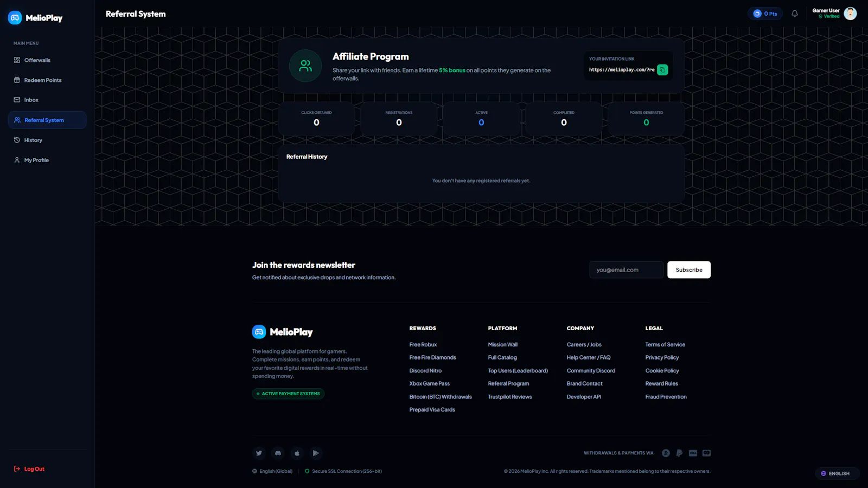This screenshot has width=868, height=488.
Task: Open the Reward Rules link
Action: click(x=661, y=384)
